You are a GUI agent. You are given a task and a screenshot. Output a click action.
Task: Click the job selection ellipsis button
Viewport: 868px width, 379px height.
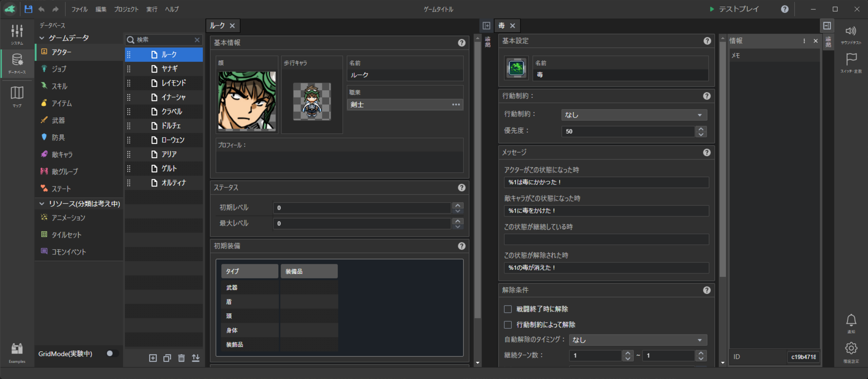(x=456, y=105)
